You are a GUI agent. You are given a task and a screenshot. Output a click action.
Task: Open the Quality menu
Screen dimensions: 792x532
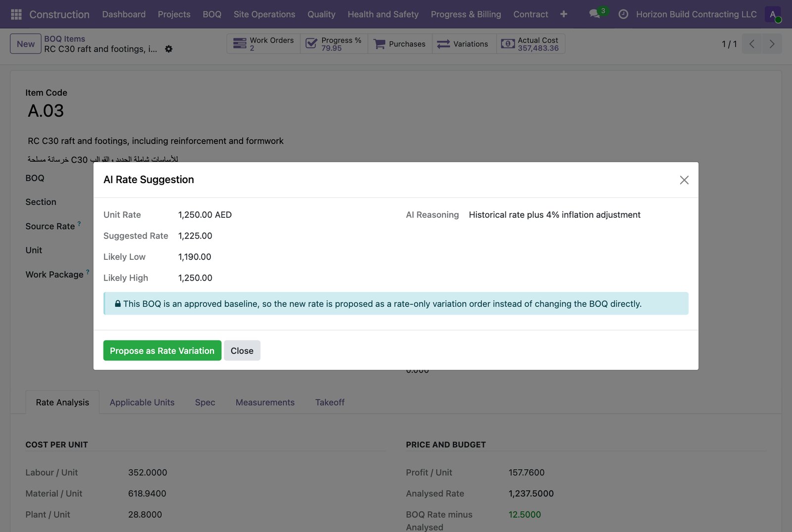click(x=321, y=14)
